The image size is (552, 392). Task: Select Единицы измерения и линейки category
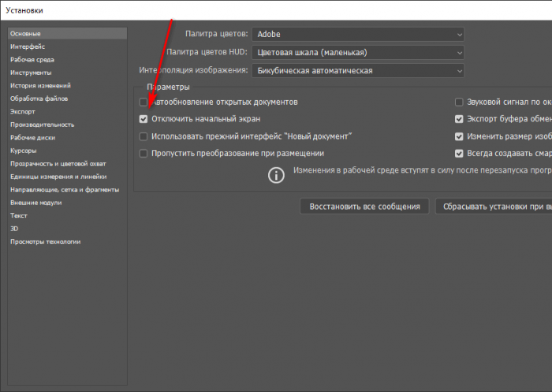point(58,177)
